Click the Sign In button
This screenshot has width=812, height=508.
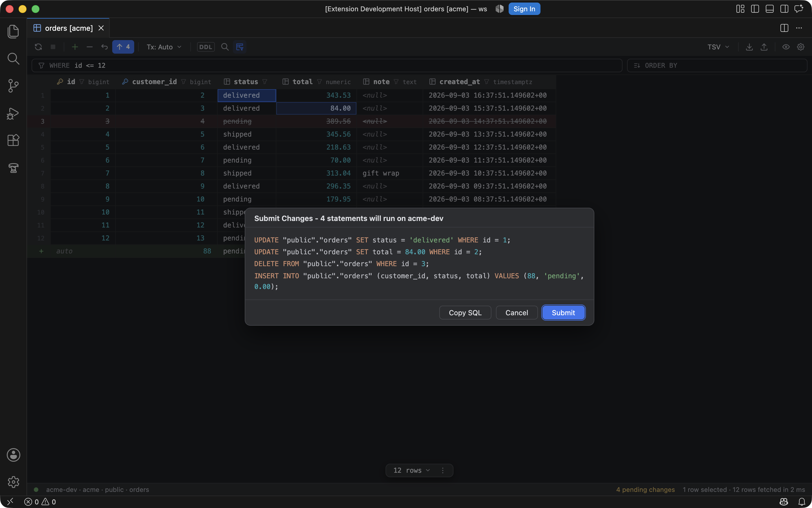pos(524,9)
